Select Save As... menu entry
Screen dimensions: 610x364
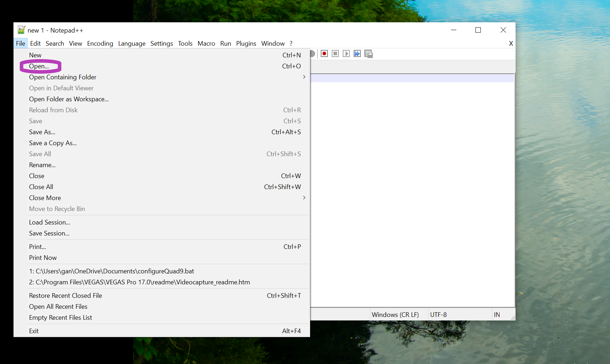pos(162,132)
